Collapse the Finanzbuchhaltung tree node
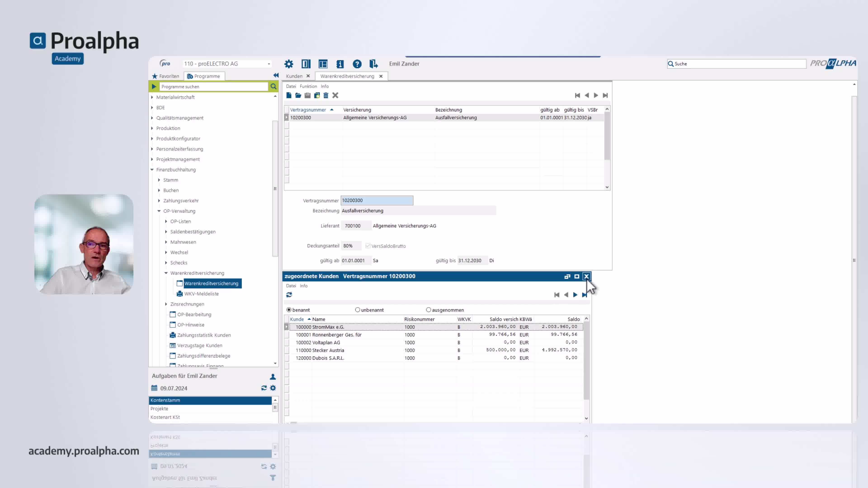The image size is (868, 488). tap(152, 170)
